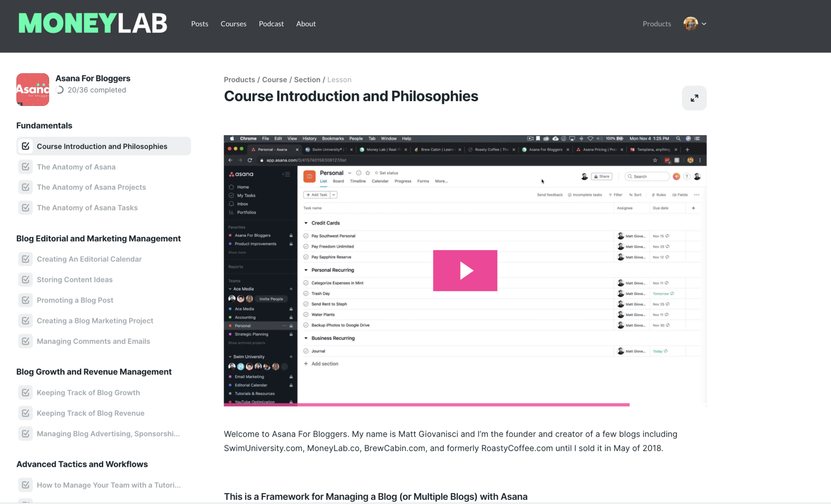Click the info icon next to Personal in the video
Screen dimensions: 831x504
[x=359, y=173]
